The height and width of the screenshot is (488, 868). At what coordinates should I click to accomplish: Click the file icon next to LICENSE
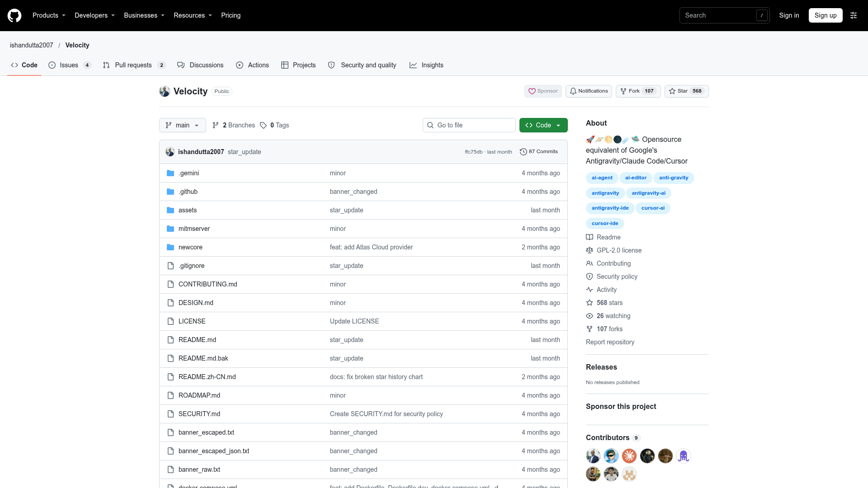pos(170,321)
